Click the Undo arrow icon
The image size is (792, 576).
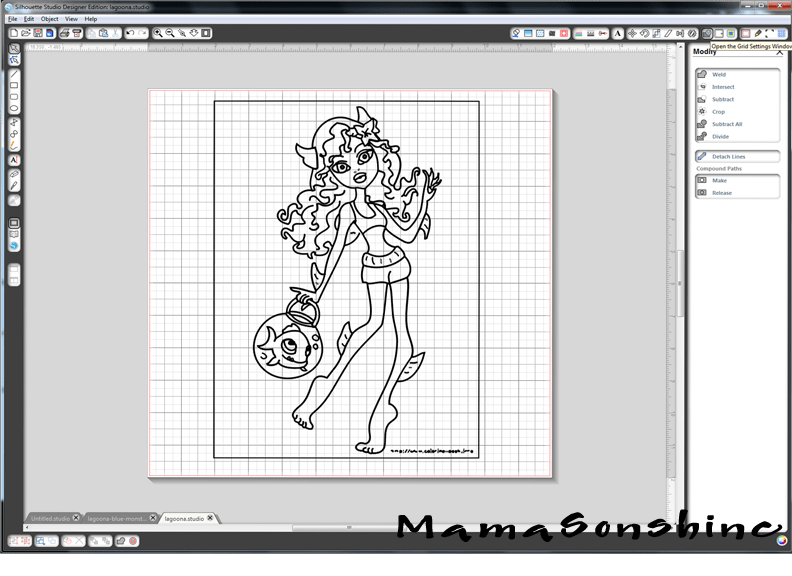click(131, 33)
